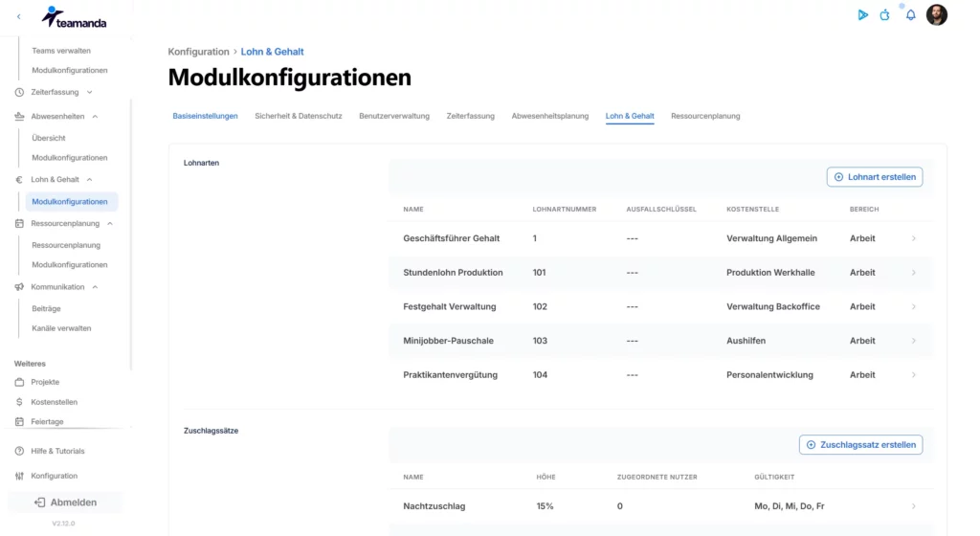This screenshot has width=980, height=536.
Task: Open Minijobber-Pauschale row chevron
Action: point(914,341)
